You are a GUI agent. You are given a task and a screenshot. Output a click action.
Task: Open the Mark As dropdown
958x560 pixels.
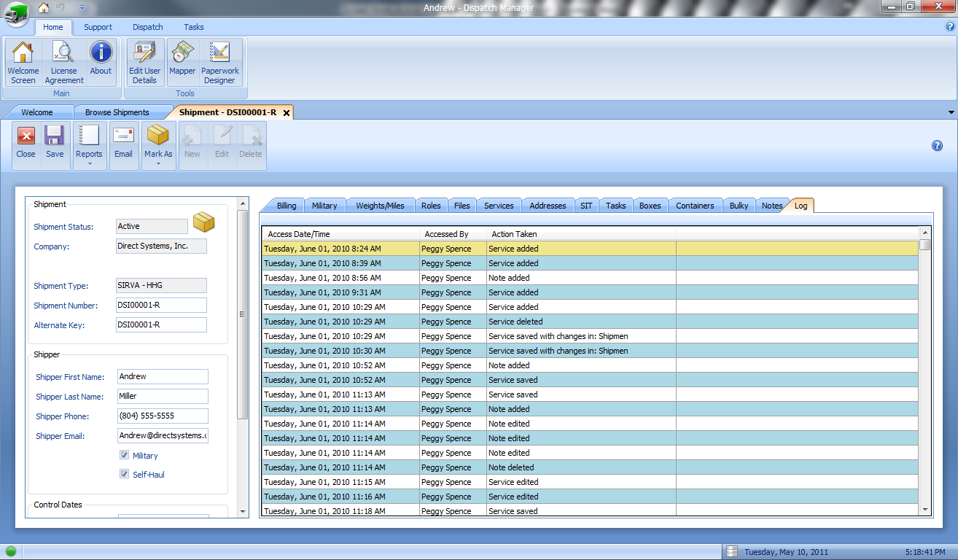click(x=158, y=163)
